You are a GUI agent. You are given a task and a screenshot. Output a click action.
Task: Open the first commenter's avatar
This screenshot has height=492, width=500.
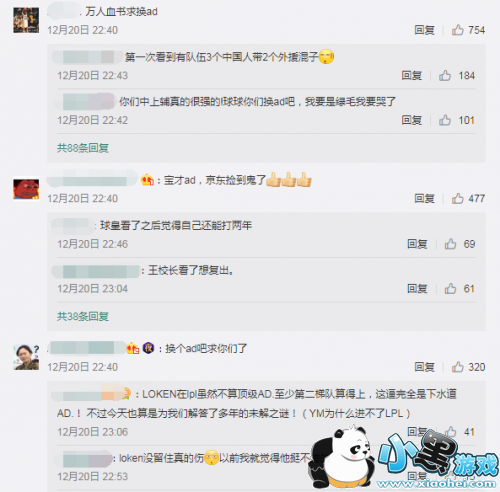(x=26, y=20)
